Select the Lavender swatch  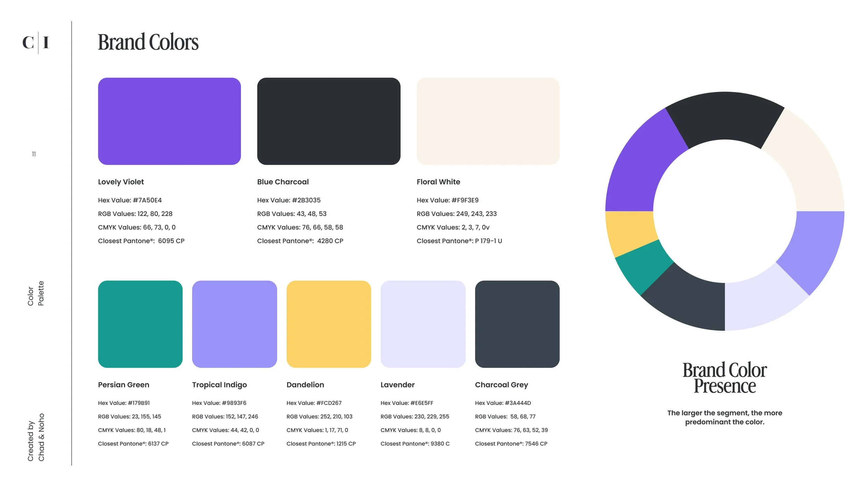tap(423, 324)
